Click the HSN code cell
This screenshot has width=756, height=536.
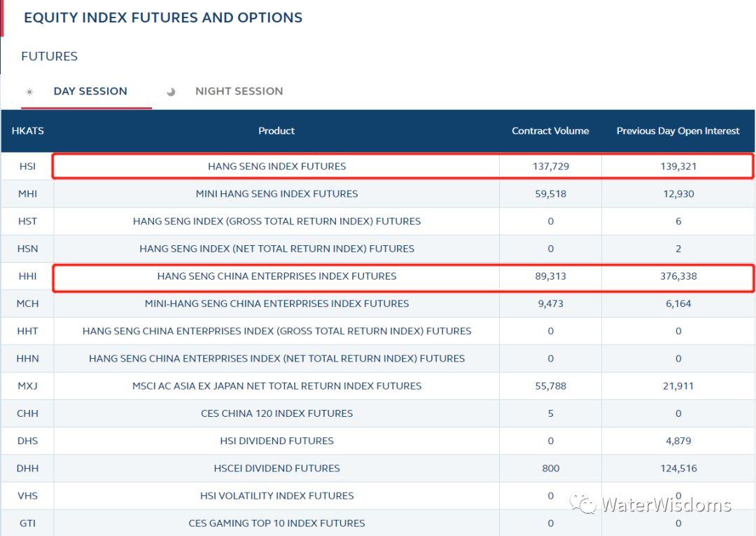(x=27, y=249)
